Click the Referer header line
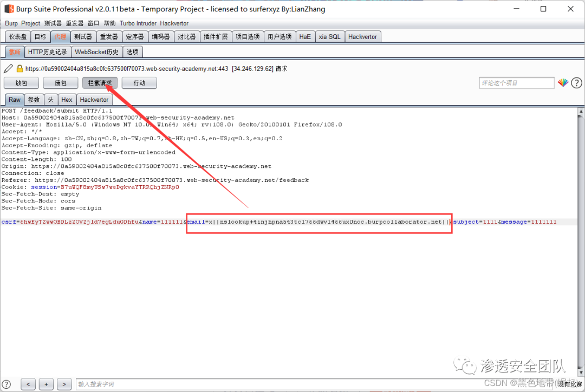585x392 pixels. (155, 180)
